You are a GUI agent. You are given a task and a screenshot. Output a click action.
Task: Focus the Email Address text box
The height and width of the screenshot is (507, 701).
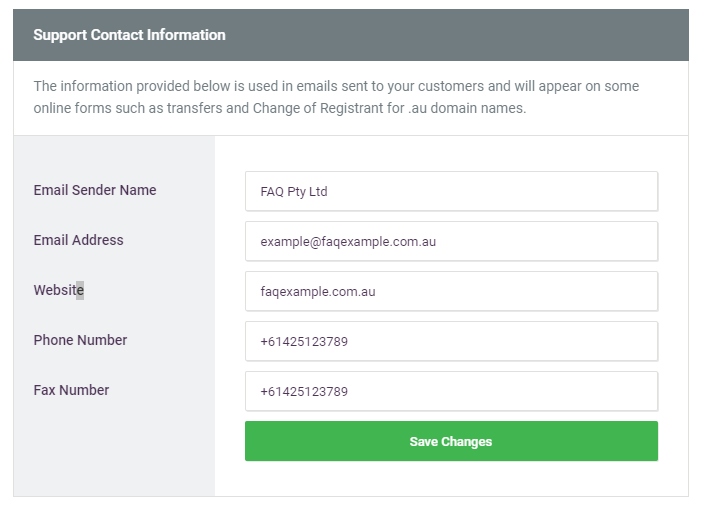point(451,241)
